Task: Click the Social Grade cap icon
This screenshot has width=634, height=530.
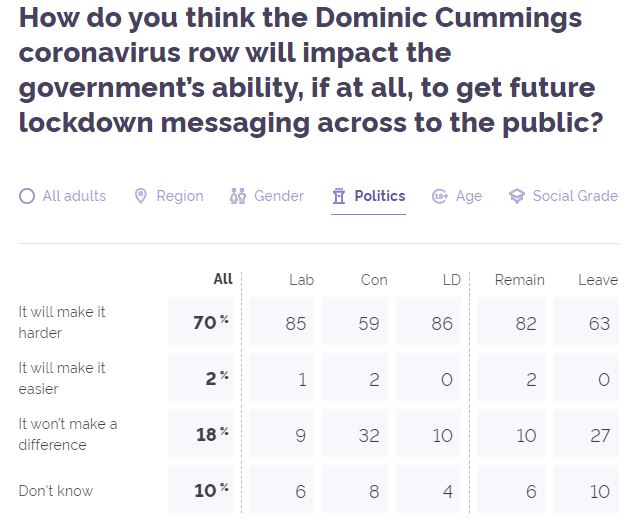Action: tap(517, 196)
